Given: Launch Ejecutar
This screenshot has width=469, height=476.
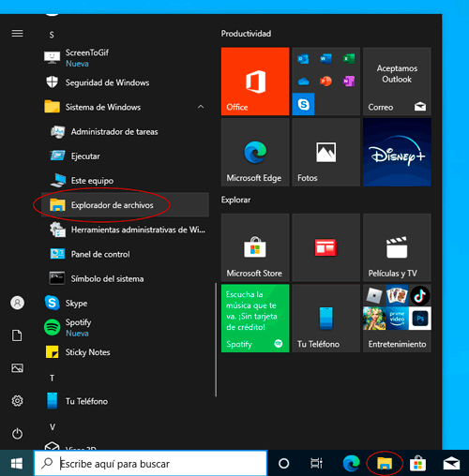Looking at the screenshot, I should (x=125, y=156).
